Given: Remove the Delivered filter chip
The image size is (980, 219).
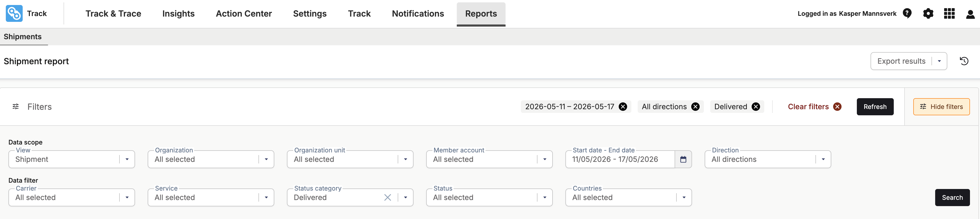Looking at the screenshot, I should (756, 107).
